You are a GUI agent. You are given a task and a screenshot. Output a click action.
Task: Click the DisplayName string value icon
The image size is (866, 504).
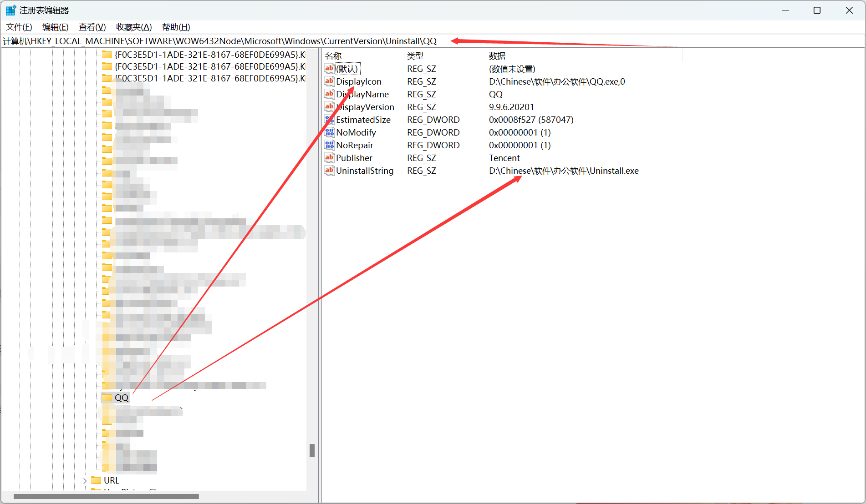[329, 94]
